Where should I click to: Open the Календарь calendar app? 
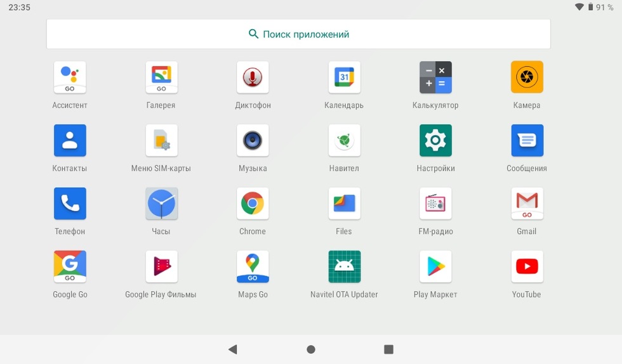[x=344, y=77]
